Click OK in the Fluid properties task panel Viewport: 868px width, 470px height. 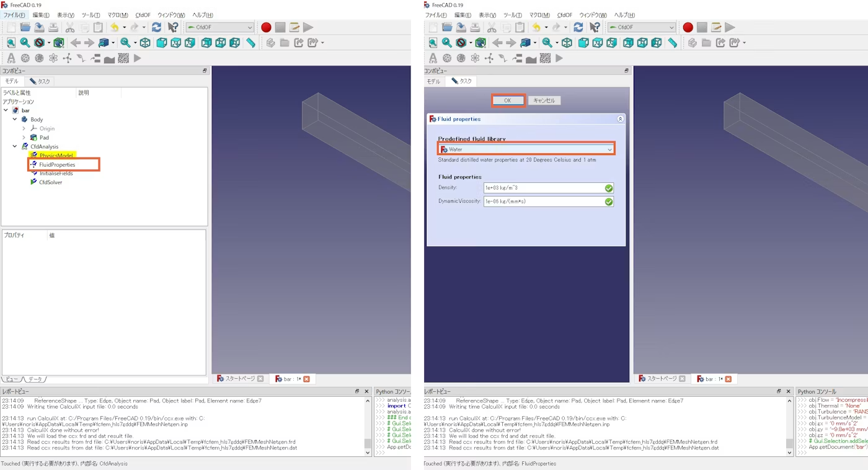coord(507,100)
